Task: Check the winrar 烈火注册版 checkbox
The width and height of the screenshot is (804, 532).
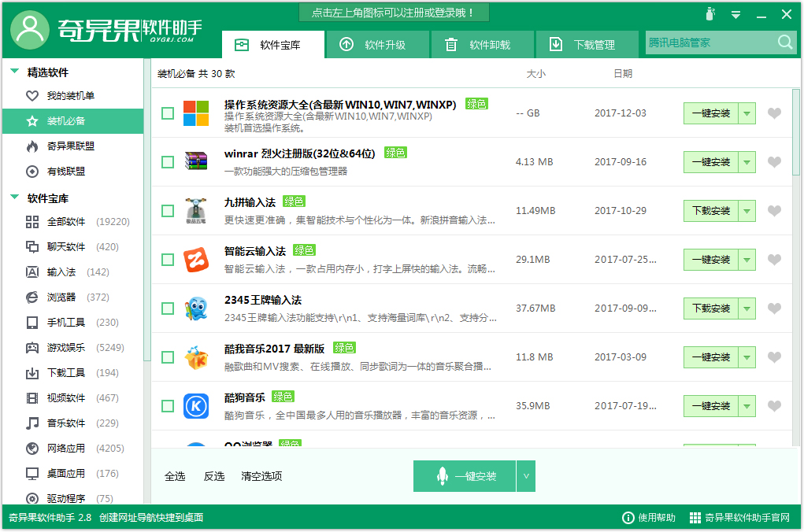Action: [x=167, y=161]
